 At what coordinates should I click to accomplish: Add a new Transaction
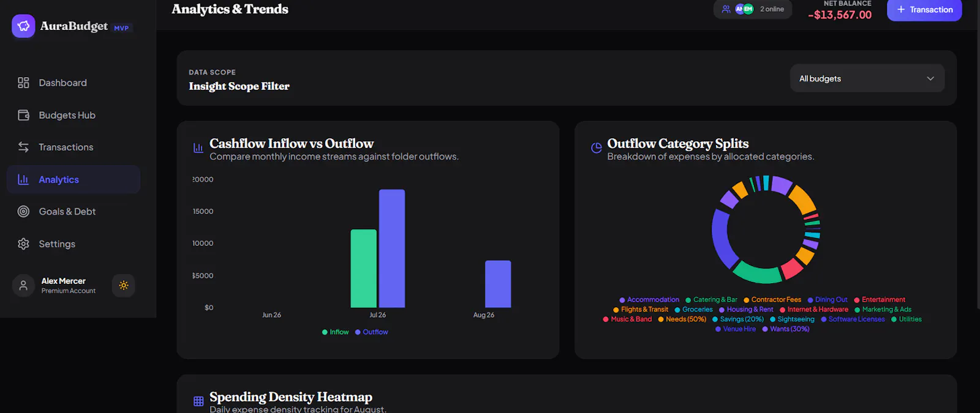924,9
